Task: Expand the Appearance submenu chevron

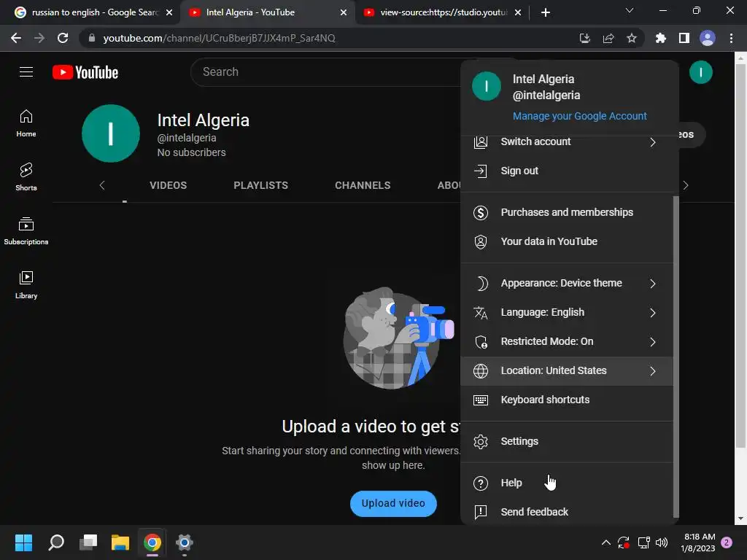Action: 653,284
